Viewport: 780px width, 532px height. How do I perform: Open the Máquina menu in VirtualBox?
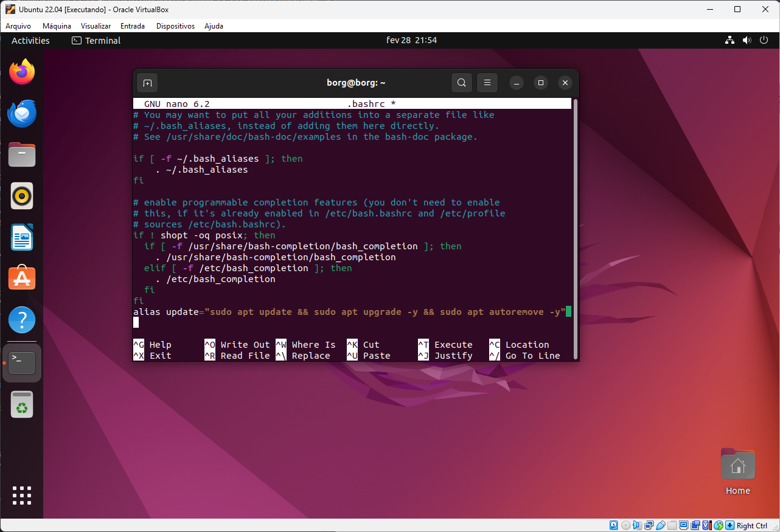tap(57, 26)
